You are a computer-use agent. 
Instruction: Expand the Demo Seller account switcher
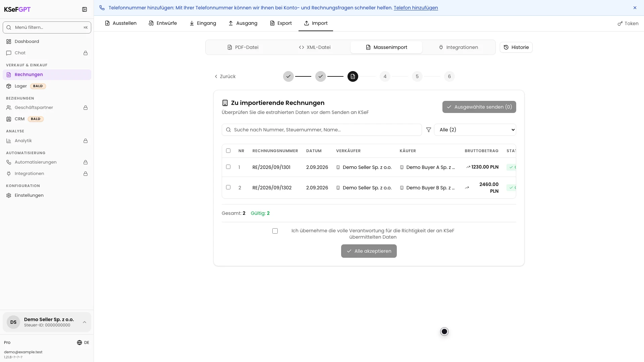[x=47, y=322]
